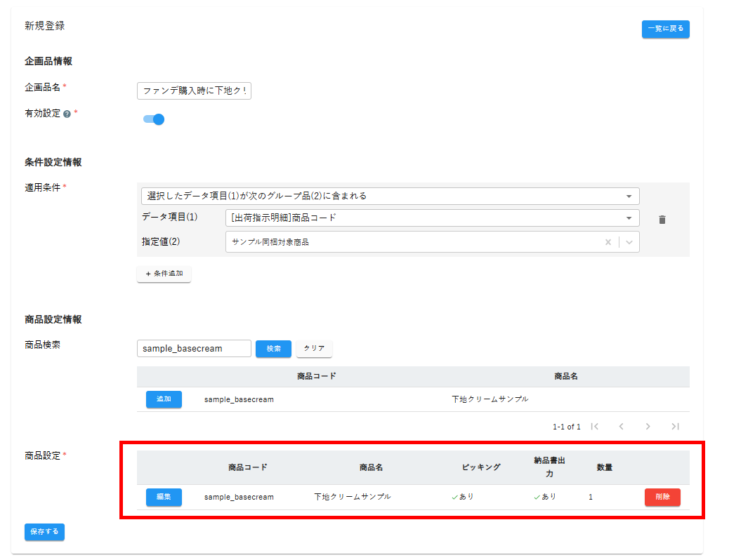
Task: Click the 企画品名 text field
Action: pyautogui.click(x=194, y=91)
